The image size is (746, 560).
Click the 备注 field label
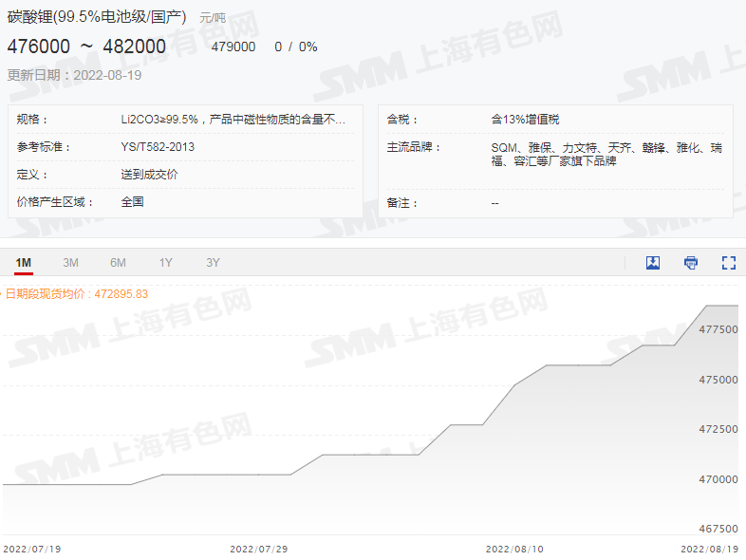click(402, 203)
